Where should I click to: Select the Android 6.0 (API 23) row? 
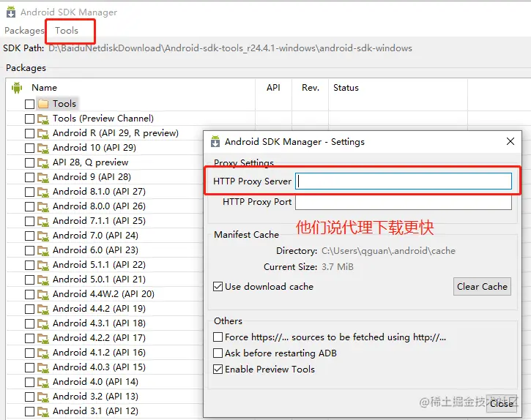[95, 250]
